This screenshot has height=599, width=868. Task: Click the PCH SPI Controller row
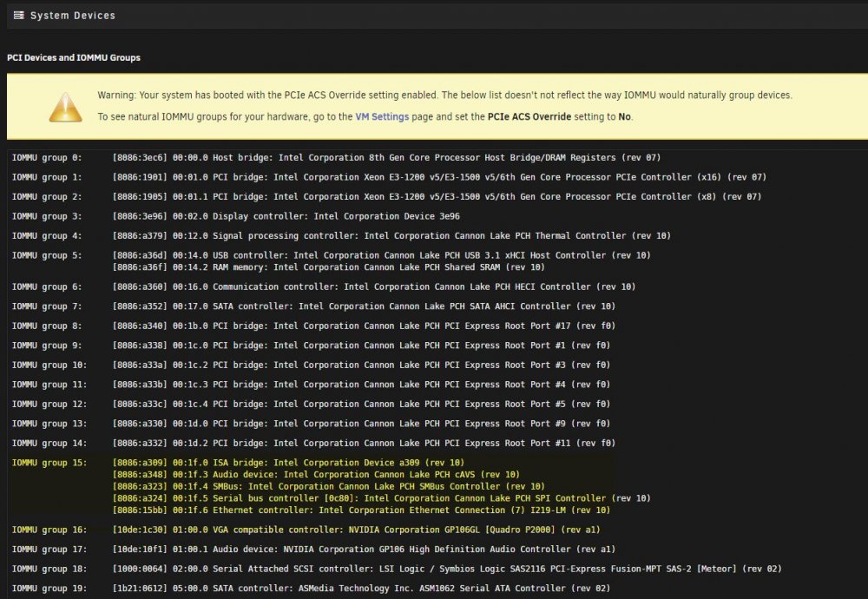pos(381,498)
